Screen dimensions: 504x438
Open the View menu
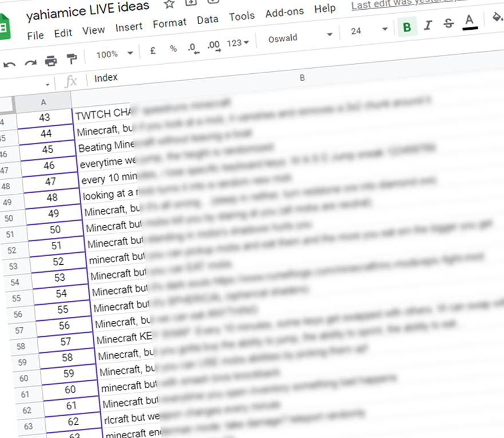tap(94, 30)
